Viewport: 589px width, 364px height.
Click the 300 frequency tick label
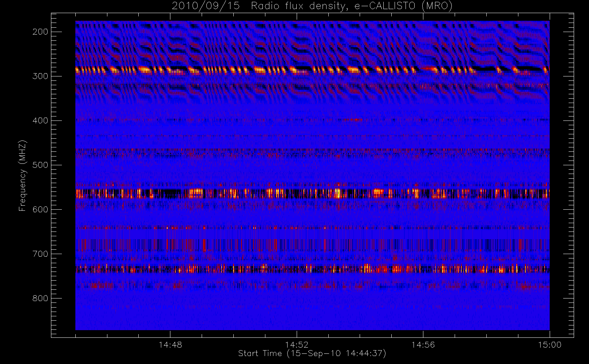click(40, 76)
